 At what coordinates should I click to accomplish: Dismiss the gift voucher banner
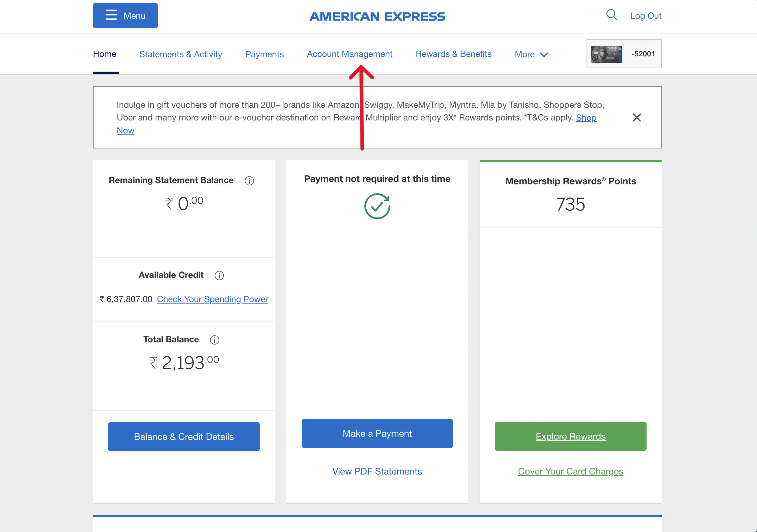(x=636, y=118)
